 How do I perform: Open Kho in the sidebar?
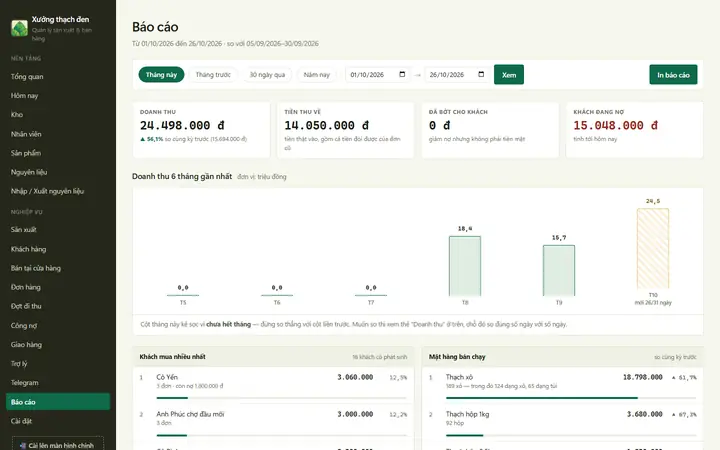[x=57, y=115]
